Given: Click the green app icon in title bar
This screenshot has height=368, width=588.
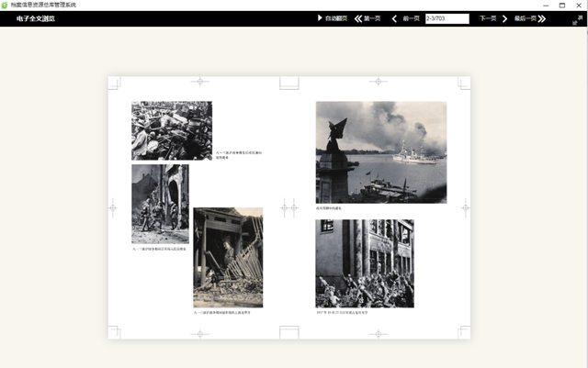Looking at the screenshot, I should 6,5.
